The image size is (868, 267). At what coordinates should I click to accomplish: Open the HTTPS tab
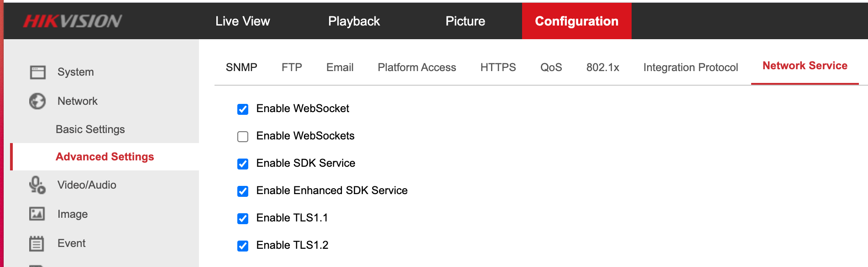click(498, 67)
